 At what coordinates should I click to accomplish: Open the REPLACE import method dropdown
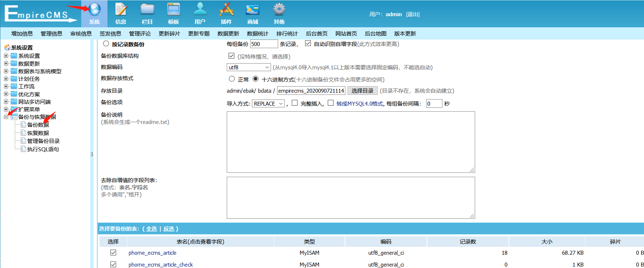[268, 103]
